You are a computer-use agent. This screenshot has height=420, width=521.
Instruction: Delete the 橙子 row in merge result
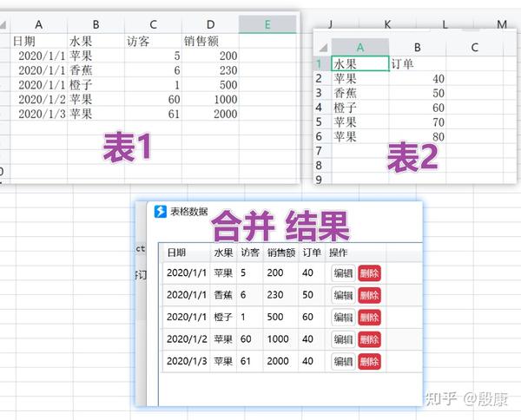369,318
